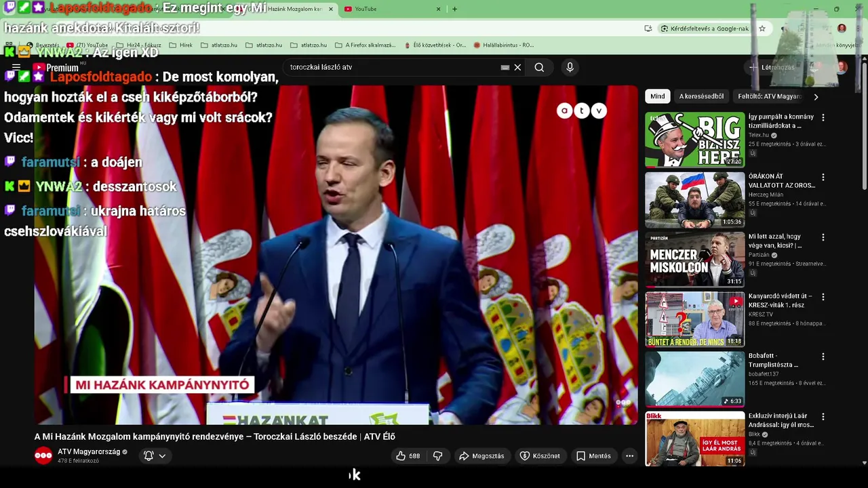868x488 pixels.
Task: Dislike the video with thumbs down
Action: [x=437, y=456]
